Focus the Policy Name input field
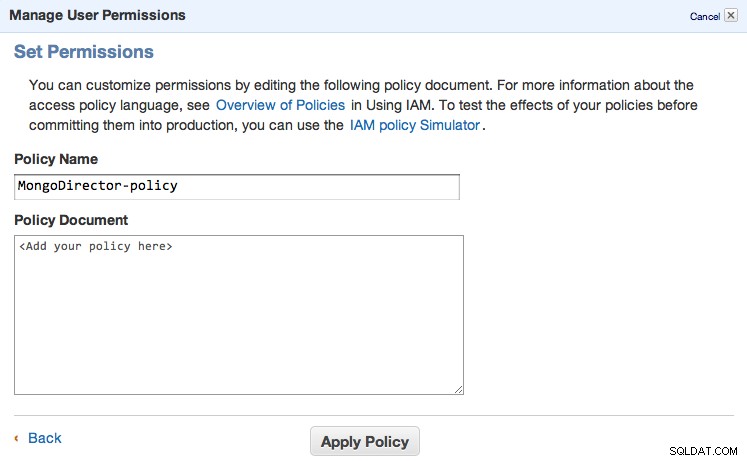The image size is (747, 461). pyautogui.click(x=237, y=187)
